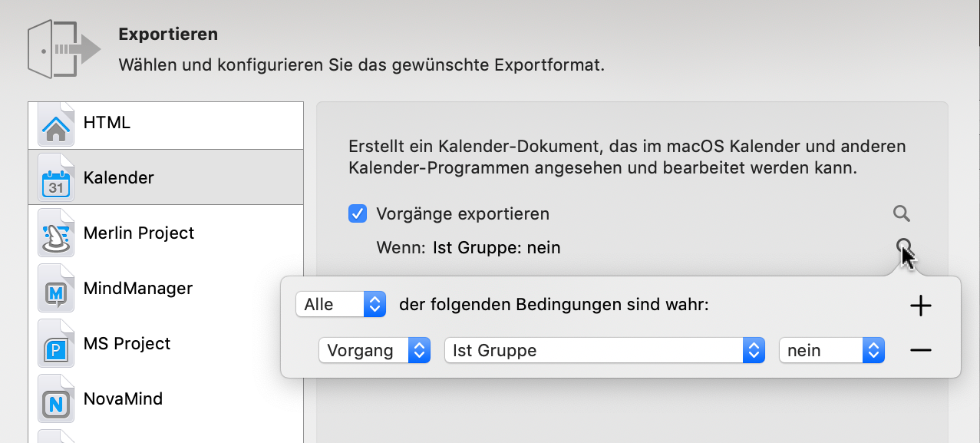The height and width of the screenshot is (443, 980).
Task: Open the nein value dropdown
Action: 832,351
